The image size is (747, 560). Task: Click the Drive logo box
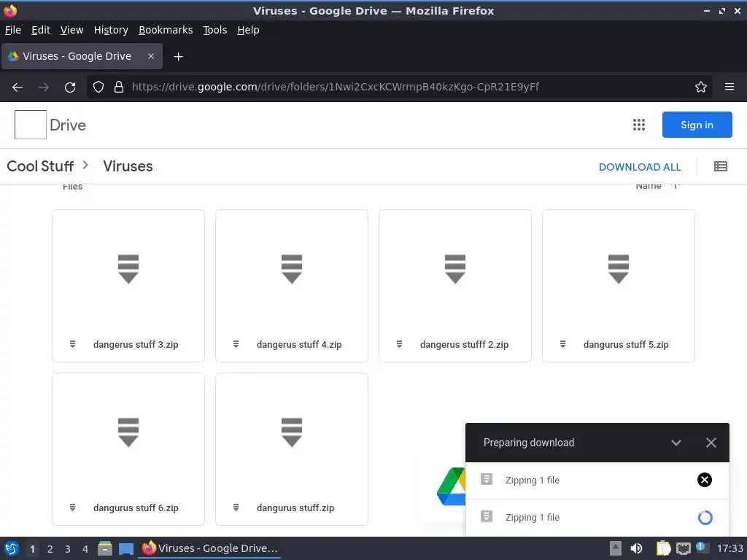[x=31, y=125]
